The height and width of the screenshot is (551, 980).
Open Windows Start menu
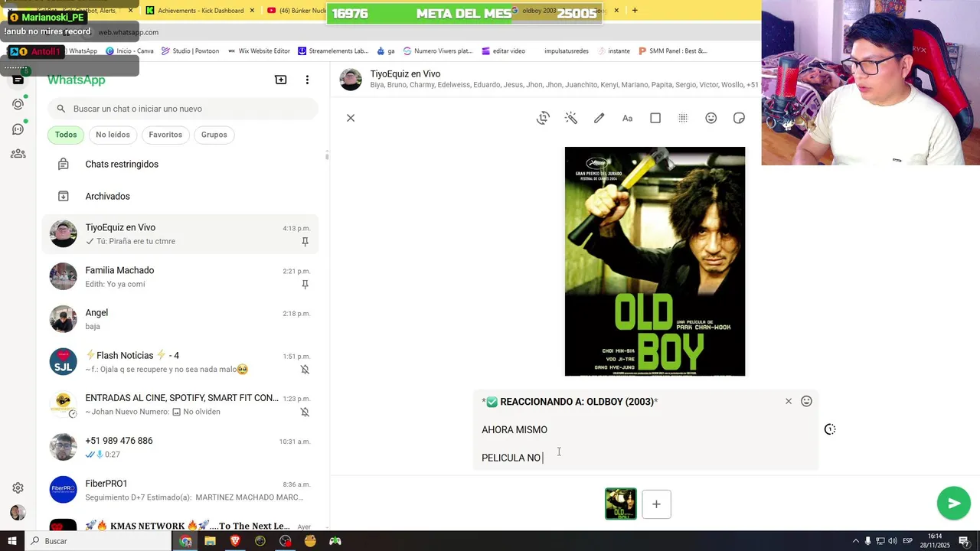tap(11, 541)
